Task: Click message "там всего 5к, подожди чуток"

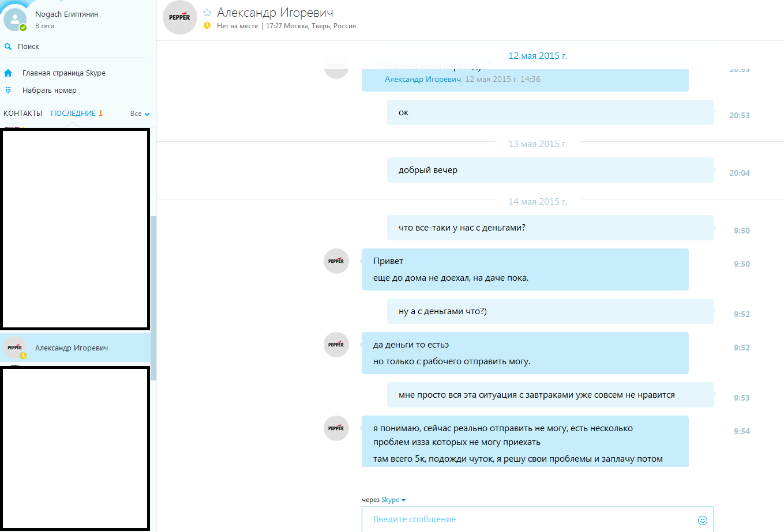Action: (x=518, y=459)
